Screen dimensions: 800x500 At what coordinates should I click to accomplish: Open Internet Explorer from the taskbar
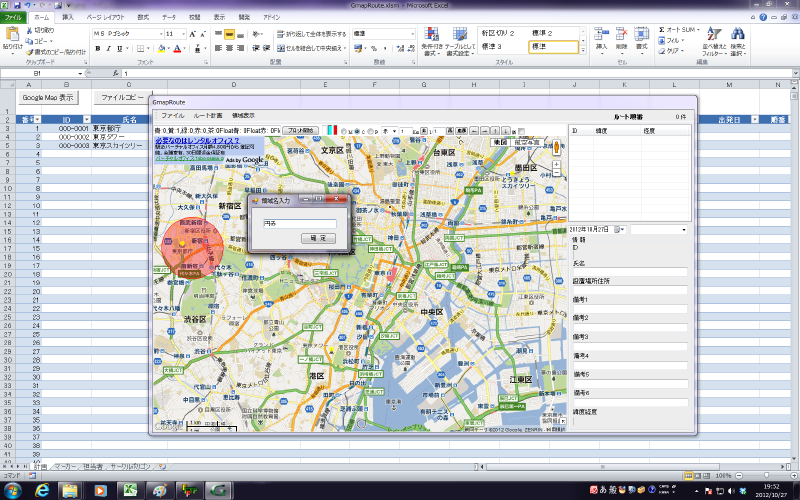tap(44, 490)
